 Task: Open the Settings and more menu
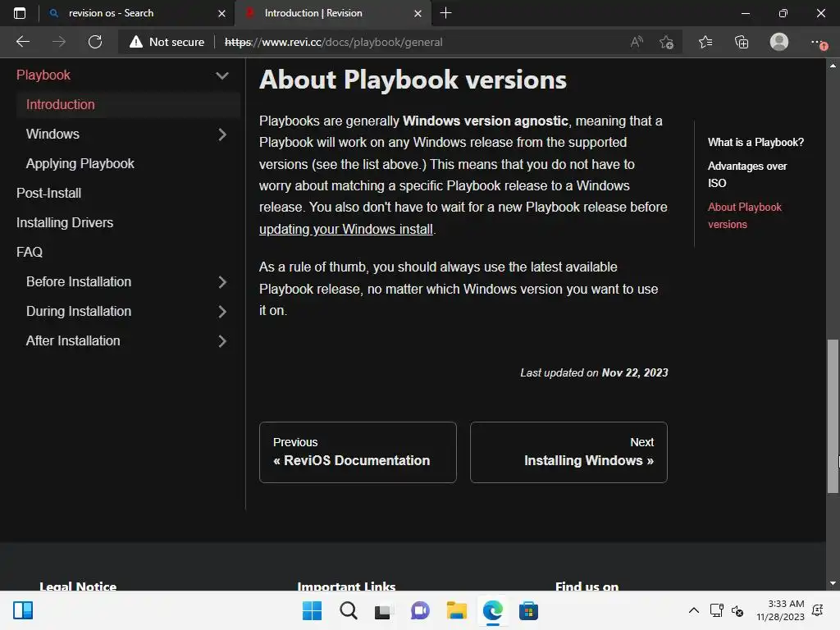click(x=818, y=42)
